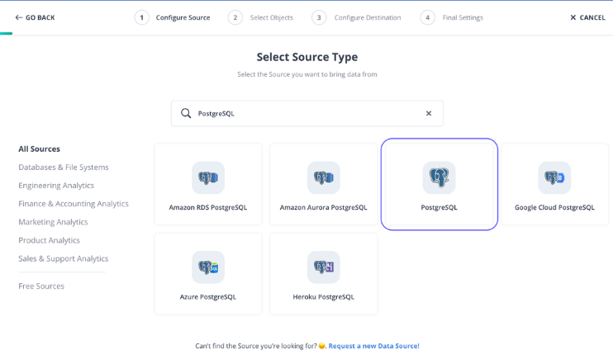
Task: Click the magnifying glass search icon
Action: point(186,113)
